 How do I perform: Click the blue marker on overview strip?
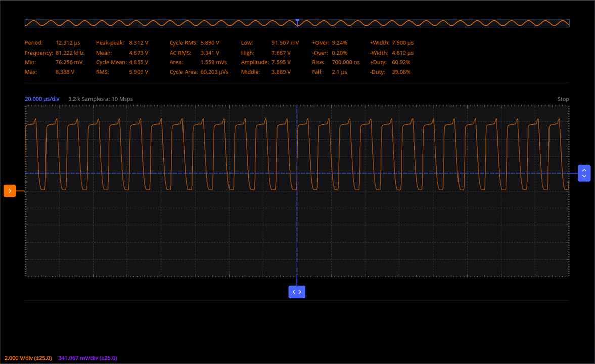coord(297,20)
